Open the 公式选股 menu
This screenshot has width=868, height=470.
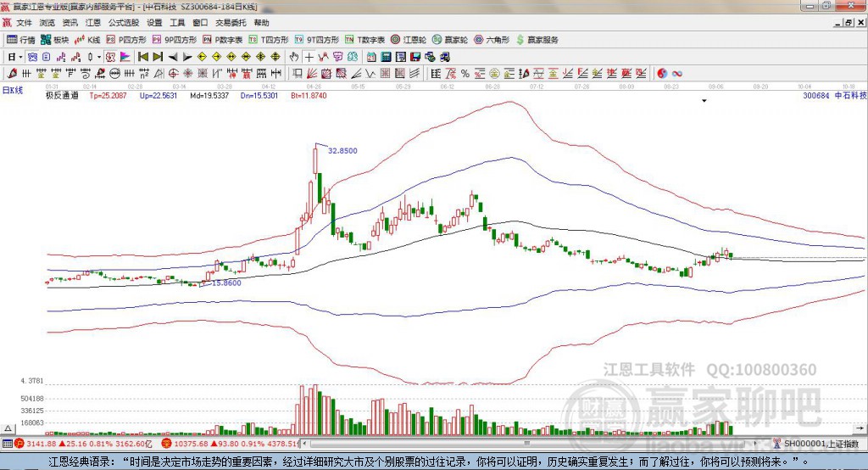(124, 23)
